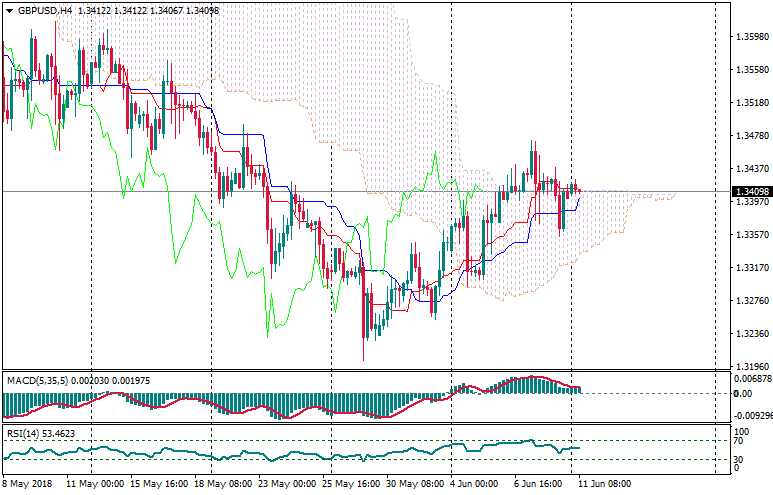The height and width of the screenshot is (495, 773).
Task: Select the MACD(5,35,5) indicator label
Action: 37,381
